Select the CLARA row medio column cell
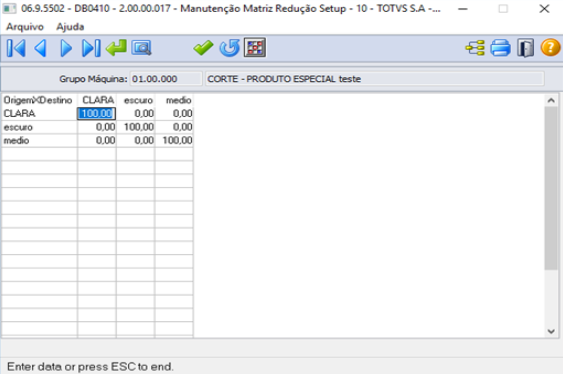563x376 pixels. (x=174, y=113)
